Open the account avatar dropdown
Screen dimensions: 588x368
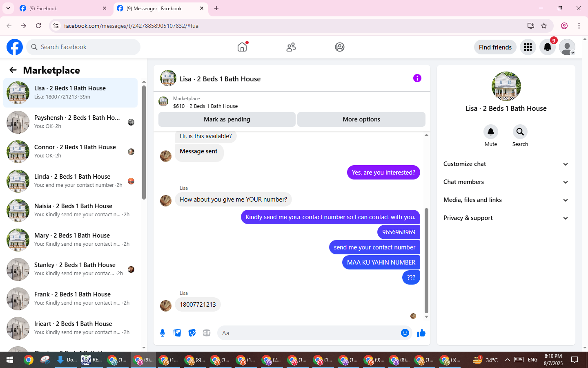coord(567,47)
